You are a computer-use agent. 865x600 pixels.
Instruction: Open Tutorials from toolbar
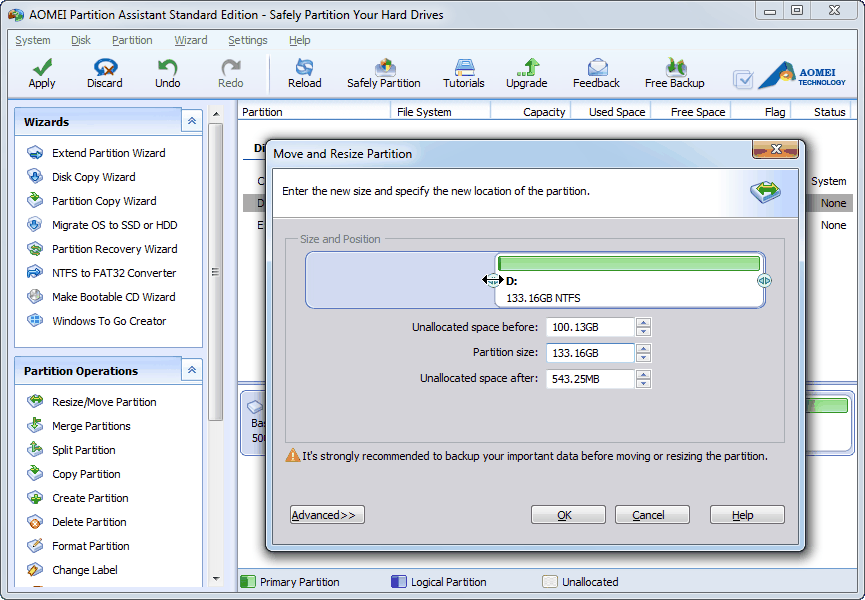[x=464, y=73]
